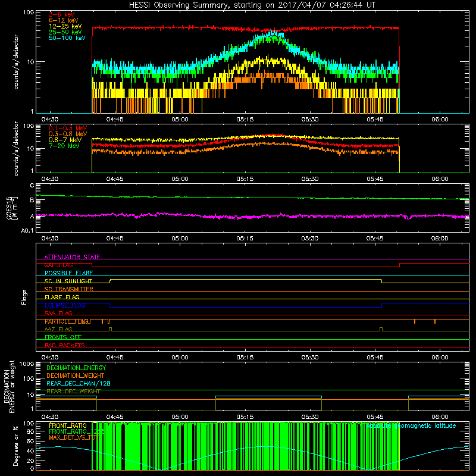Image resolution: width=476 pixels, height=476 pixels.
Task: Click the 05:45 tick under GOES panel
Action: point(375,239)
